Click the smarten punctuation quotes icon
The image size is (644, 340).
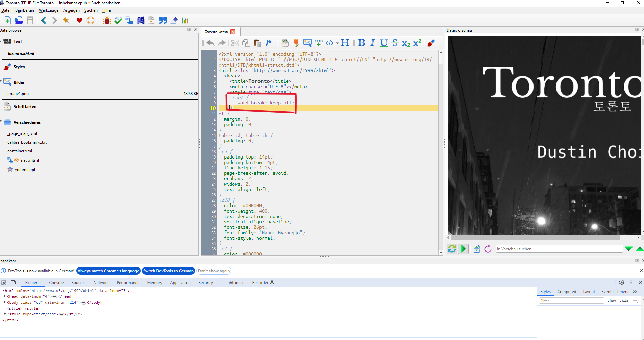(x=163, y=21)
